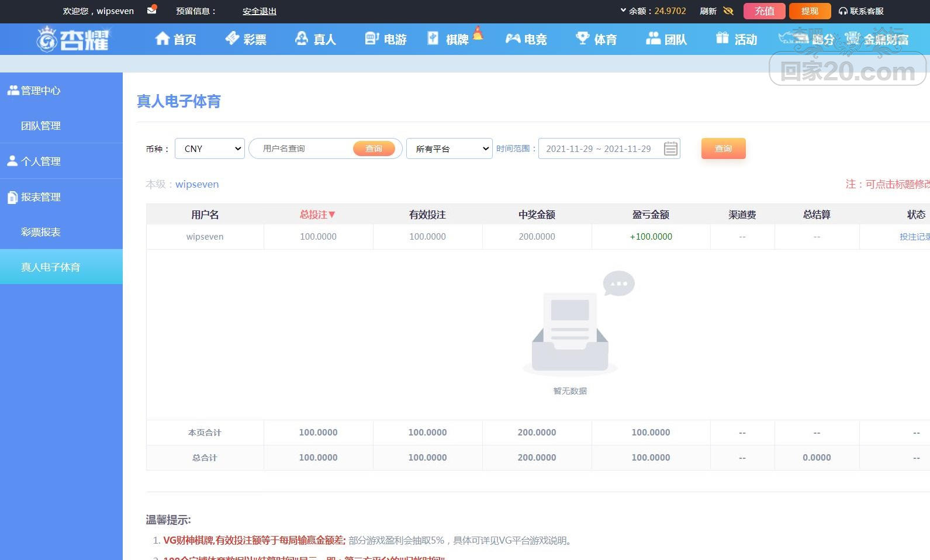The image size is (930, 560).
Task: Sort by the 有效投注 column header
Action: tap(427, 215)
